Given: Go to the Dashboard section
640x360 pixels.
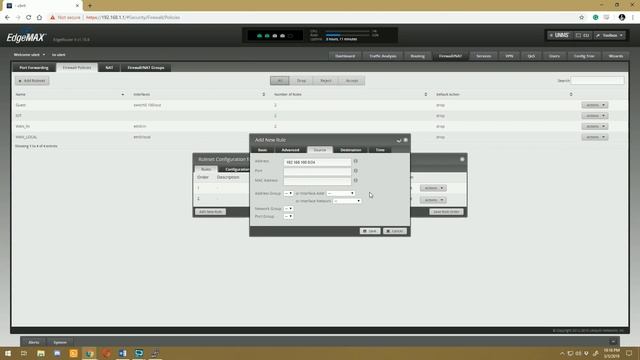Looking at the screenshot, I should tap(345, 56).
